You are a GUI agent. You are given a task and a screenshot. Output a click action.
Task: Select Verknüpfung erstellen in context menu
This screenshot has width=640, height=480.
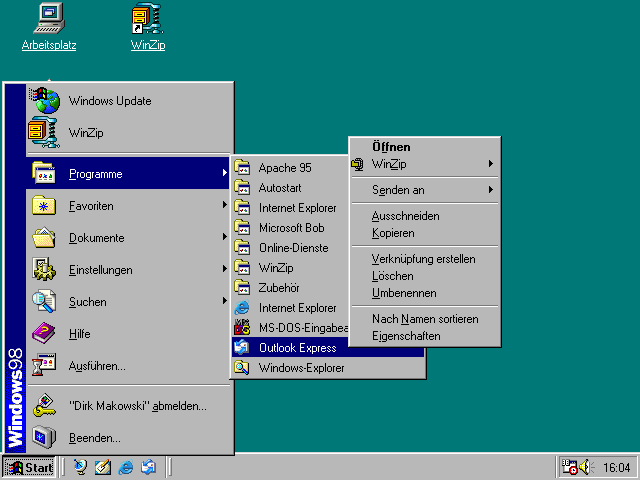coord(424,259)
